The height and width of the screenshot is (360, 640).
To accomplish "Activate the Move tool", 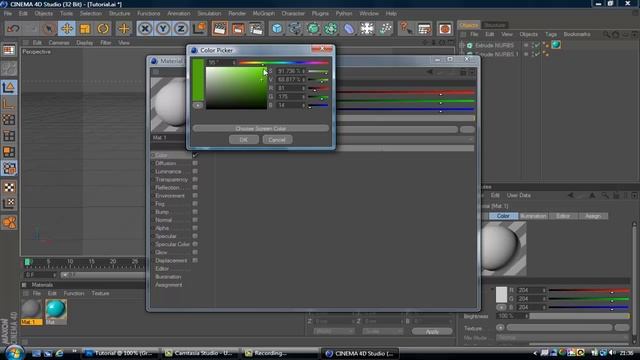I will [x=67, y=29].
